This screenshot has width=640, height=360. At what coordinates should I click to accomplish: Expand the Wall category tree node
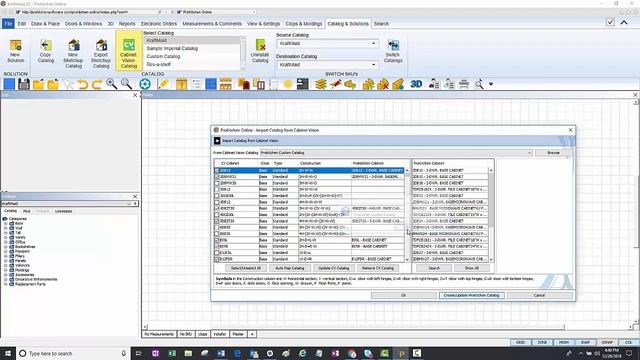pyautogui.click(x=6, y=228)
